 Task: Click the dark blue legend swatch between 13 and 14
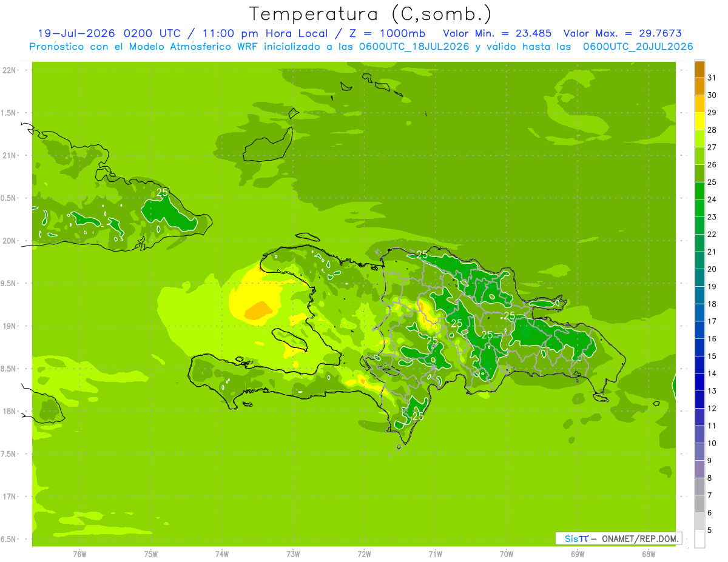(x=699, y=383)
